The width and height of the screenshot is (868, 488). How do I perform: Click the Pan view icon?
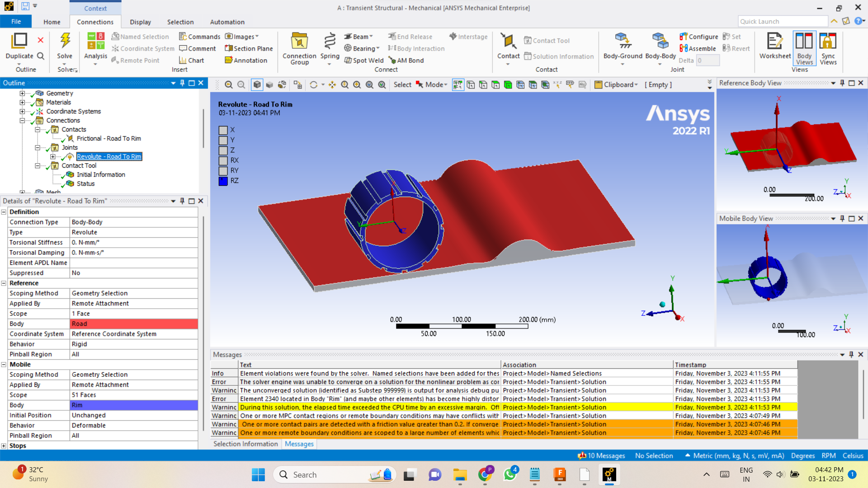click(332, 84)
